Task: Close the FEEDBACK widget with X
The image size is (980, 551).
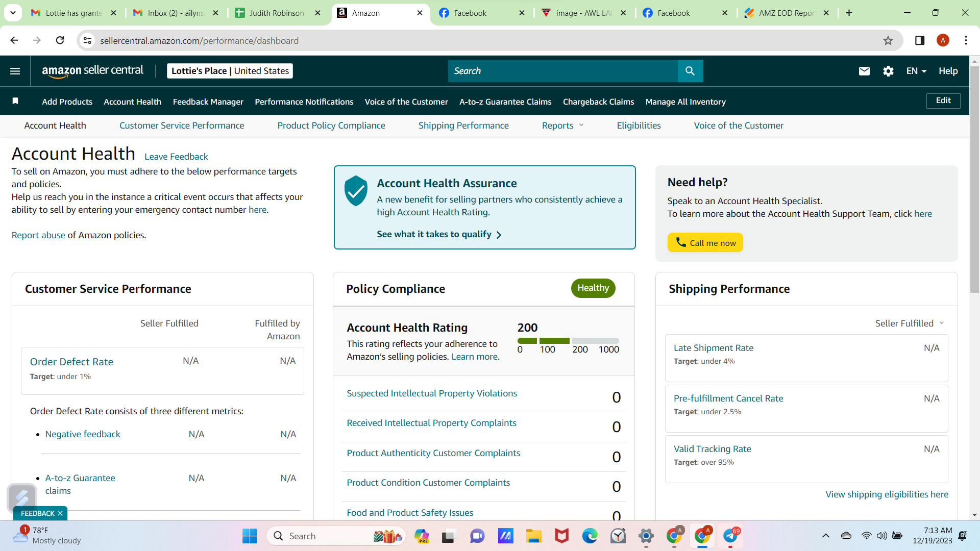Action: tap(60, 513)
